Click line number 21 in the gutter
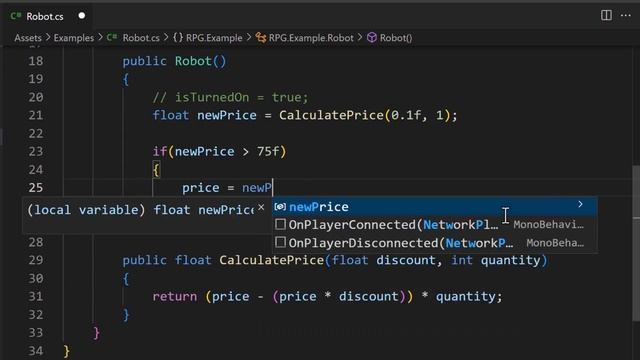The height and width of the screenshot is (360, 640). click(36, 115)
